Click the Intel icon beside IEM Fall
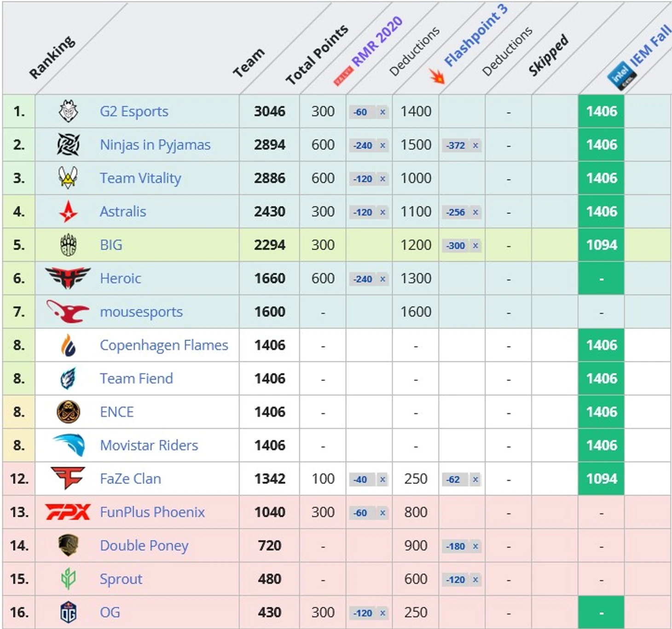 click(x=622, y=75)
